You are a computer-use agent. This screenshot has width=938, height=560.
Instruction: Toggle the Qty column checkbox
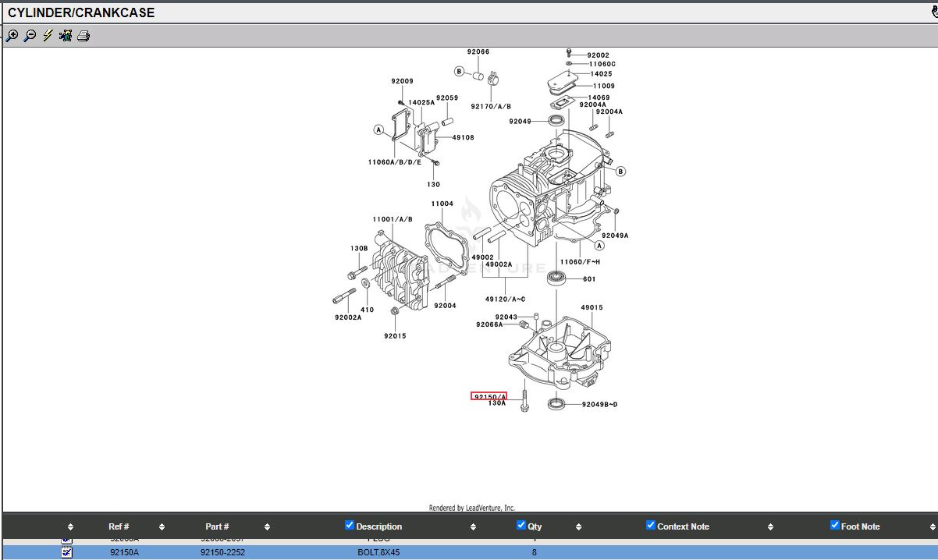pyautogui.click(x=521, y=525)
